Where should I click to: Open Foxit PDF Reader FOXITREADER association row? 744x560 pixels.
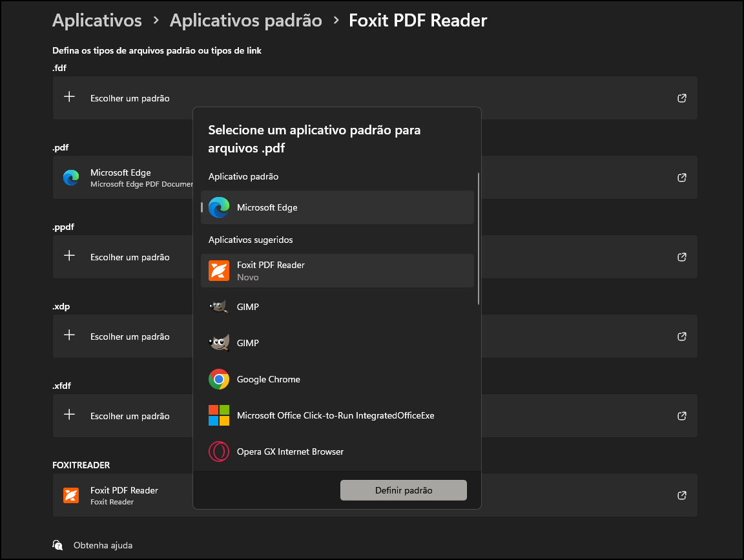pyautogui.click(x=123, y=495)
